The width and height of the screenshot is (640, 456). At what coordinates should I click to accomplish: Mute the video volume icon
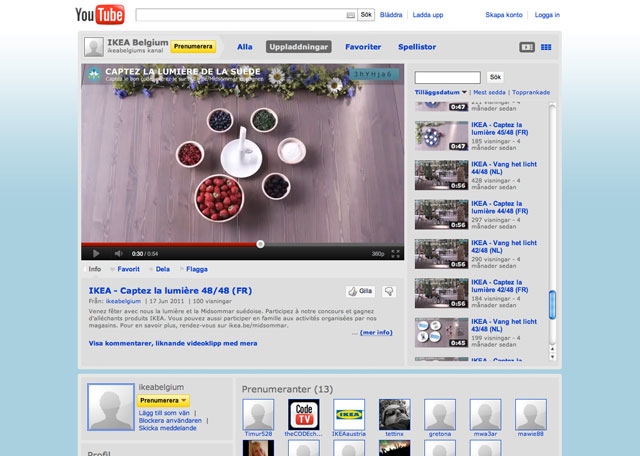click(x=118, y=254)
